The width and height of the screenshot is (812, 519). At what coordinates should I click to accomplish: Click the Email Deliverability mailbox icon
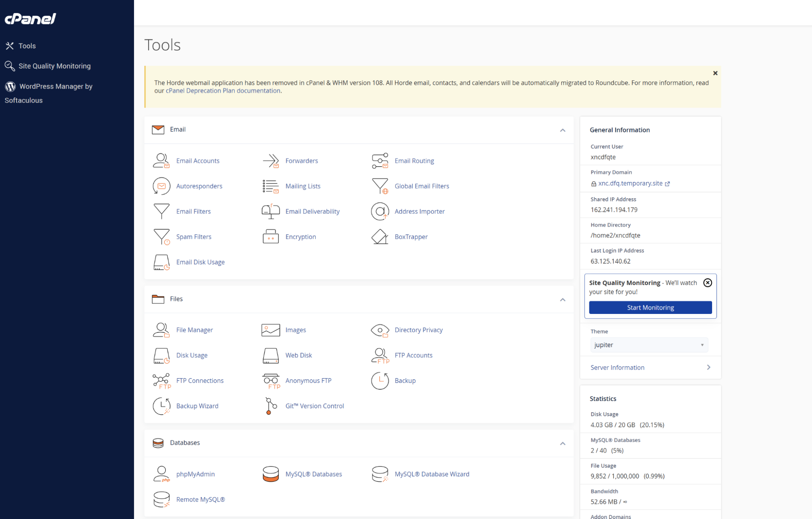click(271, 211)
